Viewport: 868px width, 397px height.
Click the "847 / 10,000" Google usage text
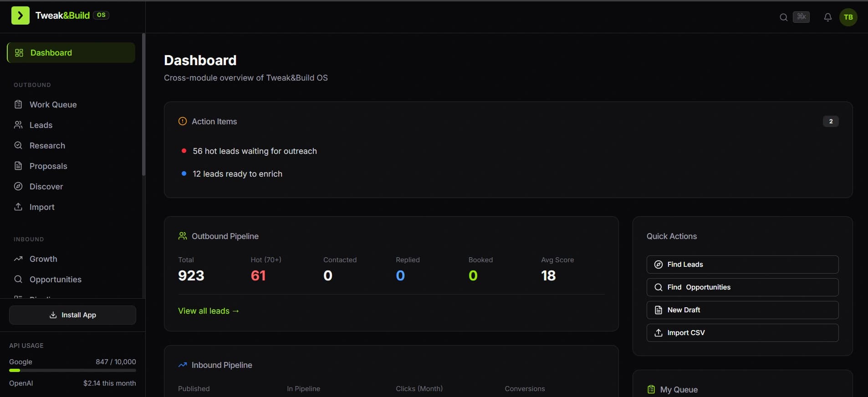click(x=116, y=361)
